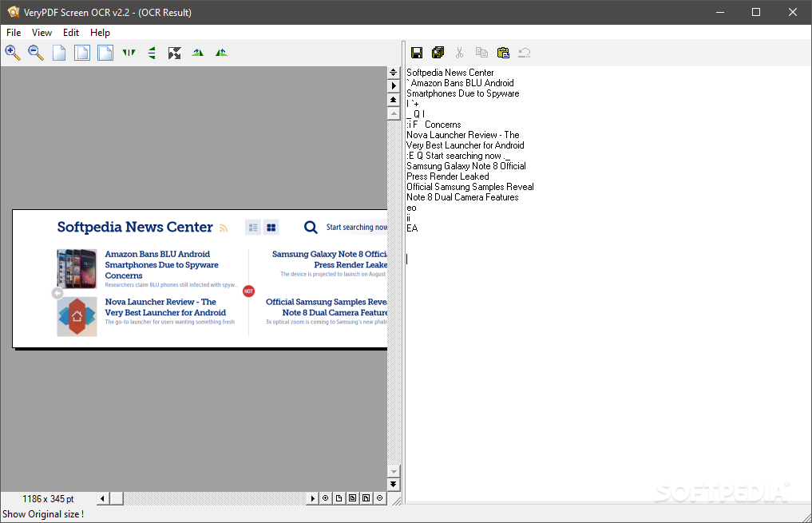Click the Copy documents icon
This screenshot has height=523, width=812.
tap(481, 53)
